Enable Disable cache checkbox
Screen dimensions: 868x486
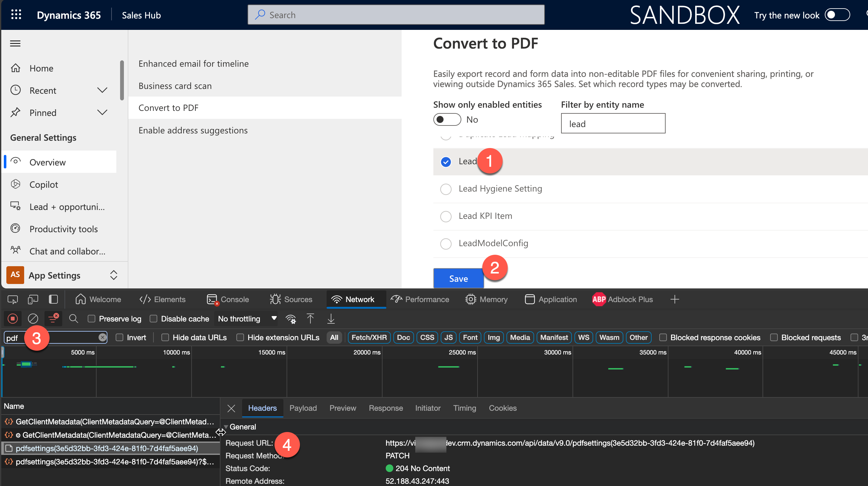tap(153, 319)
